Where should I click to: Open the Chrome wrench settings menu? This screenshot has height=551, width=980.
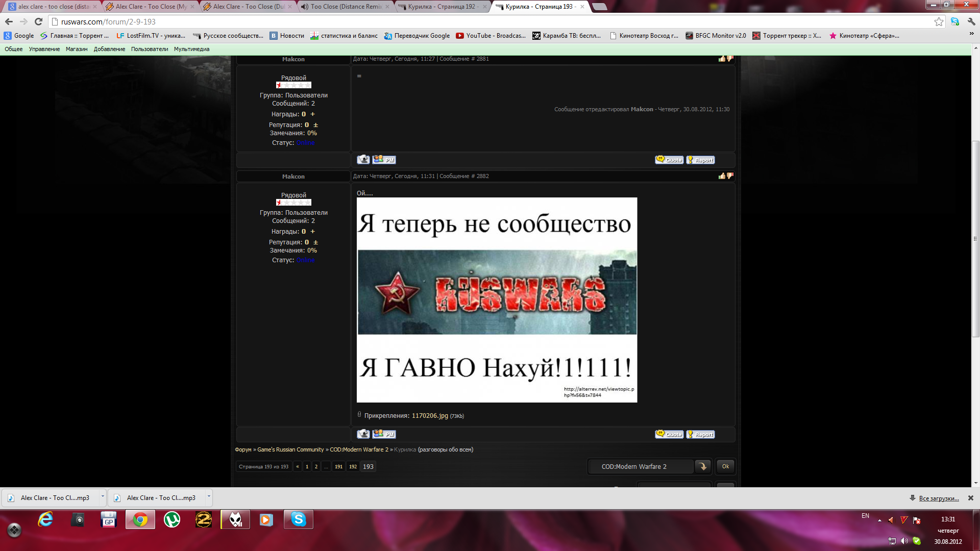(x=971, y=21)
